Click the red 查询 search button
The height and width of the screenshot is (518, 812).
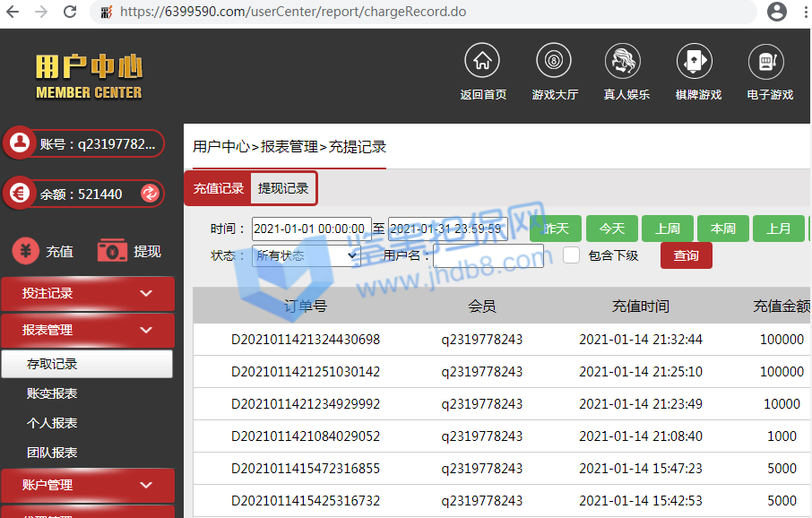click(x=686, y=255)
